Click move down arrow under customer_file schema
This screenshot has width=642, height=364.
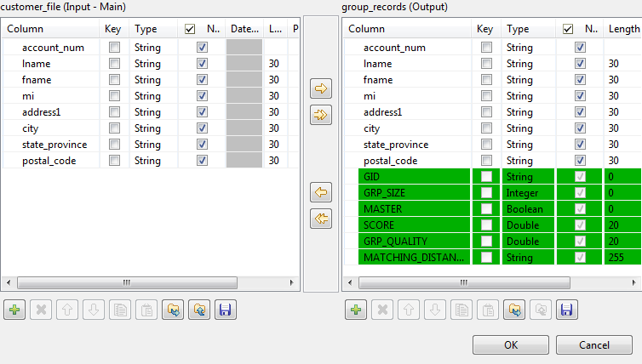pos(94,310)
